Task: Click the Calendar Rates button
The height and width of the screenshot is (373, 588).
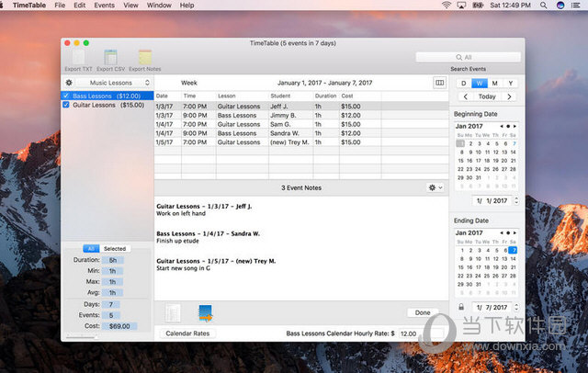Action: click(x=187, y=333)
